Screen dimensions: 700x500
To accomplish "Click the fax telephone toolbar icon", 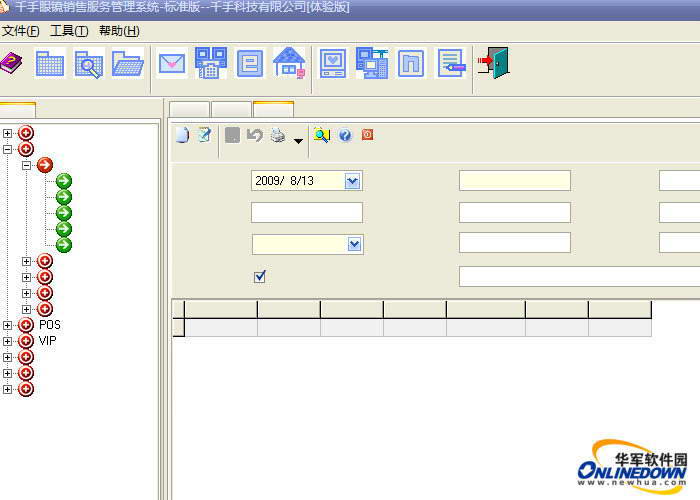I will (x=211, y=63).
